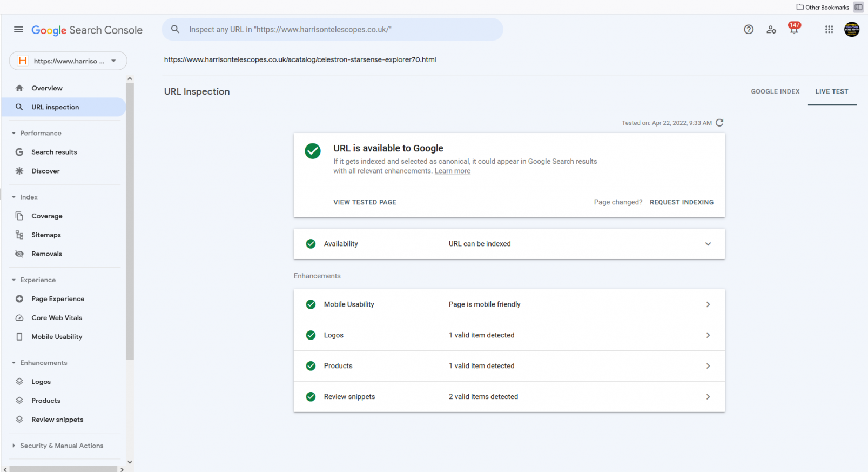Expand Security & Manual Actions section
The image size is (868, 472).
click(x=14, y=446)
